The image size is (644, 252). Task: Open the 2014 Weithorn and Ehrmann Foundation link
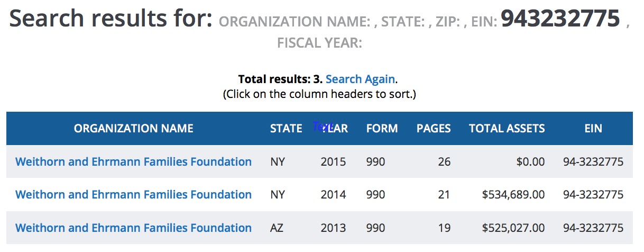[133, 195]
